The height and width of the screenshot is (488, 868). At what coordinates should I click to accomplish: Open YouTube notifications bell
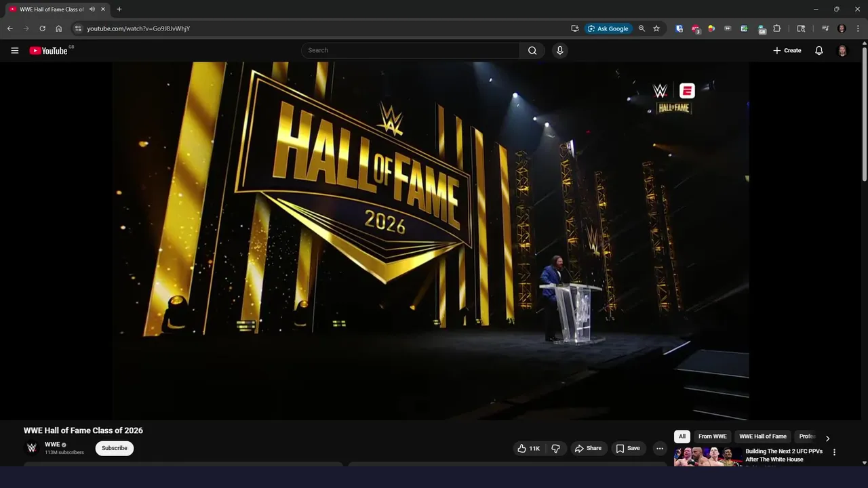818,50
